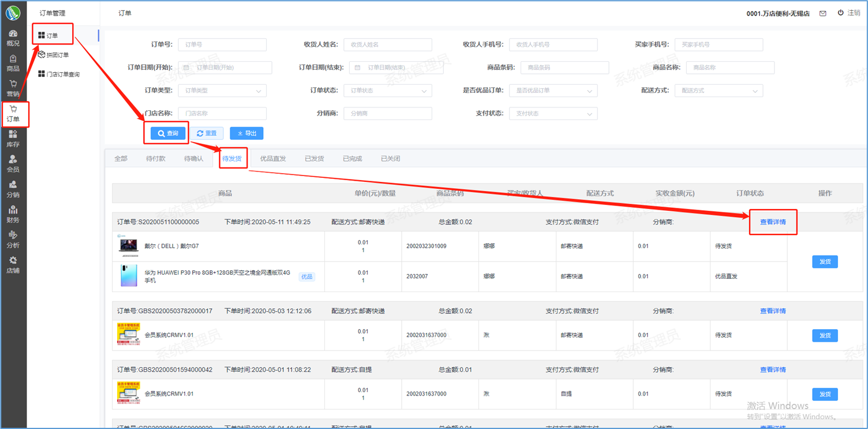Open the 营销 marketing sidebar icon
This screenshot has width=868, height=429.
(x=13, y=88)
